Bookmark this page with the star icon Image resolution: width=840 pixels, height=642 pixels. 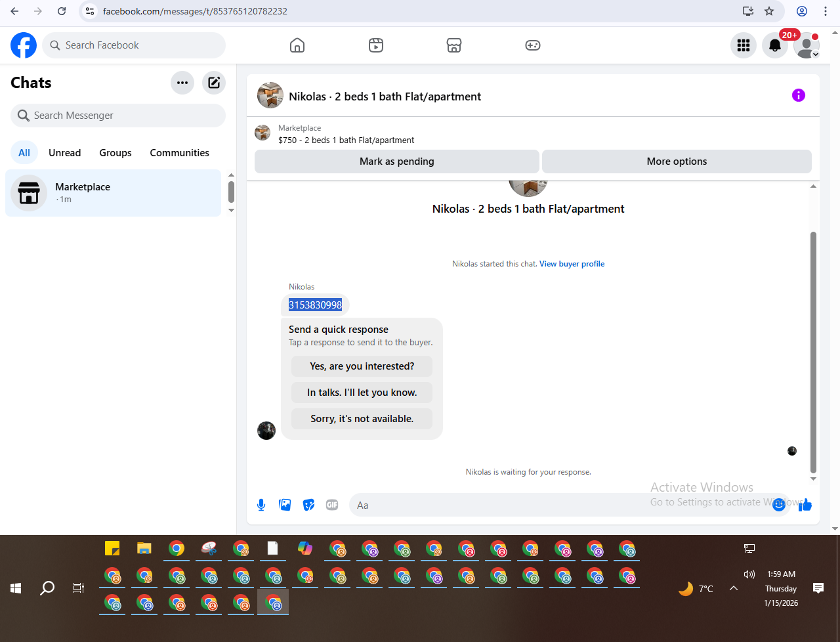tap(769, 11)
